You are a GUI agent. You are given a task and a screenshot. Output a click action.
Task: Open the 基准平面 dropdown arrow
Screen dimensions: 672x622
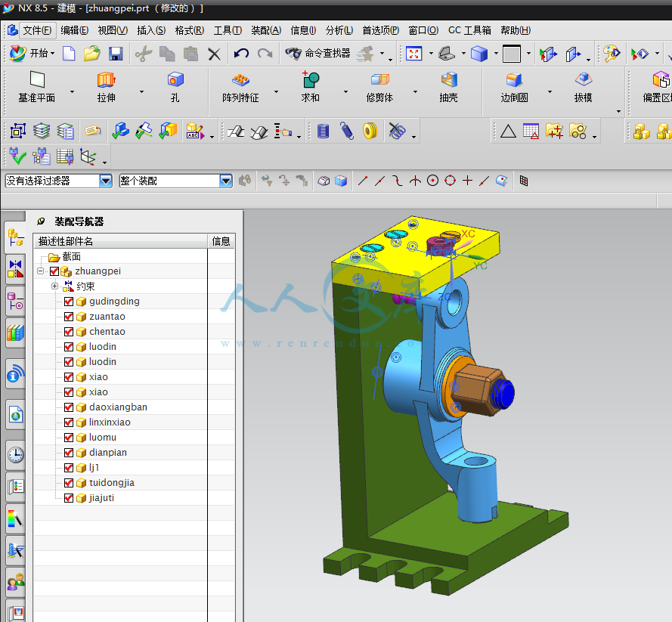(72, 91)
